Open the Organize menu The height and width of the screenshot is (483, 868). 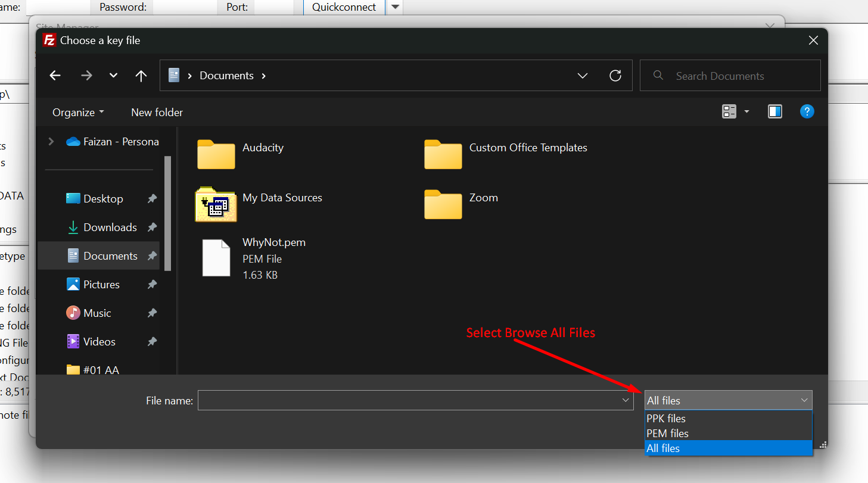click(x=78, y=112)
